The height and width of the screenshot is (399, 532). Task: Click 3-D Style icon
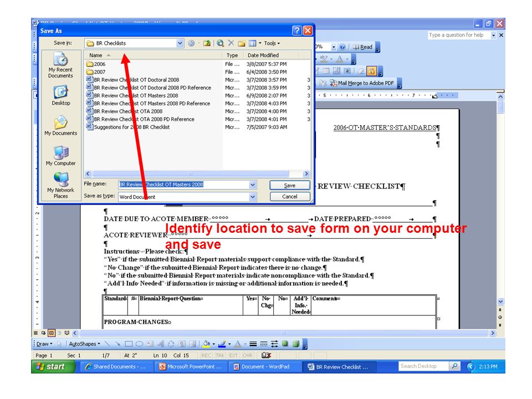296,344
